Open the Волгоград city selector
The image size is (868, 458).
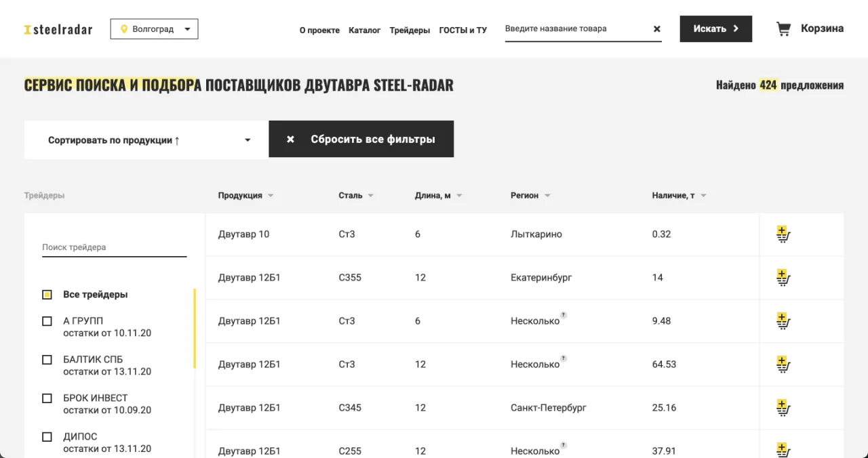click(x=154, y=28)
